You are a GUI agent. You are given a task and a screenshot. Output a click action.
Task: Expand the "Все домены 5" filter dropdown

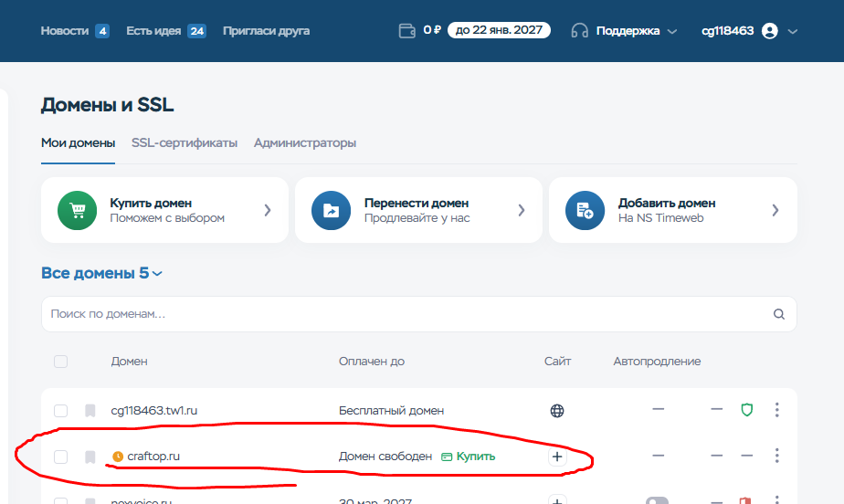[x=102, y=273]
